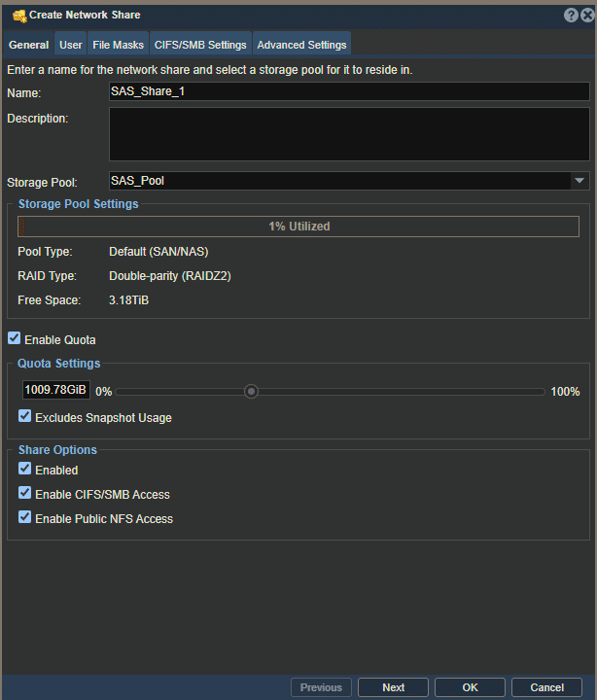Click the Cancel button
The height and width of the screenshot is (700, 597).
click(547, 687)
